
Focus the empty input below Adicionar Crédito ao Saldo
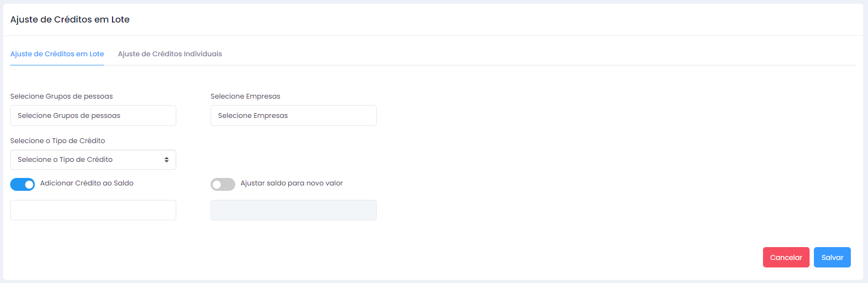click(93, 210)
